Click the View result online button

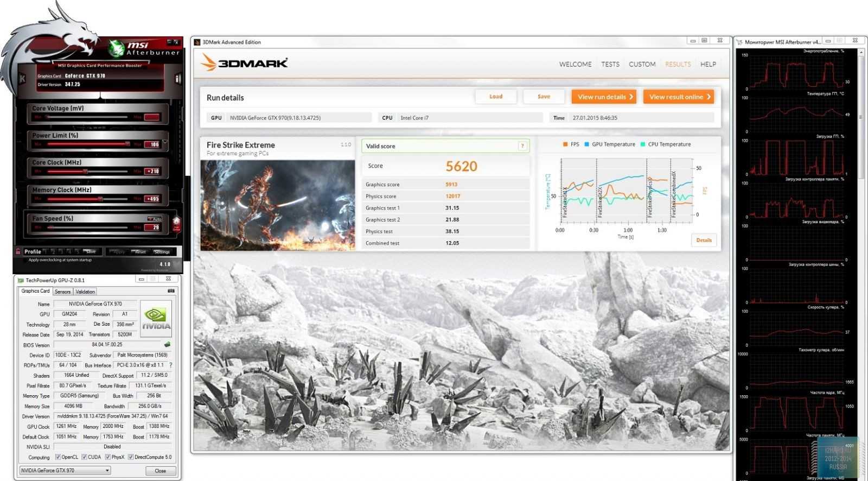coord(678,97)
